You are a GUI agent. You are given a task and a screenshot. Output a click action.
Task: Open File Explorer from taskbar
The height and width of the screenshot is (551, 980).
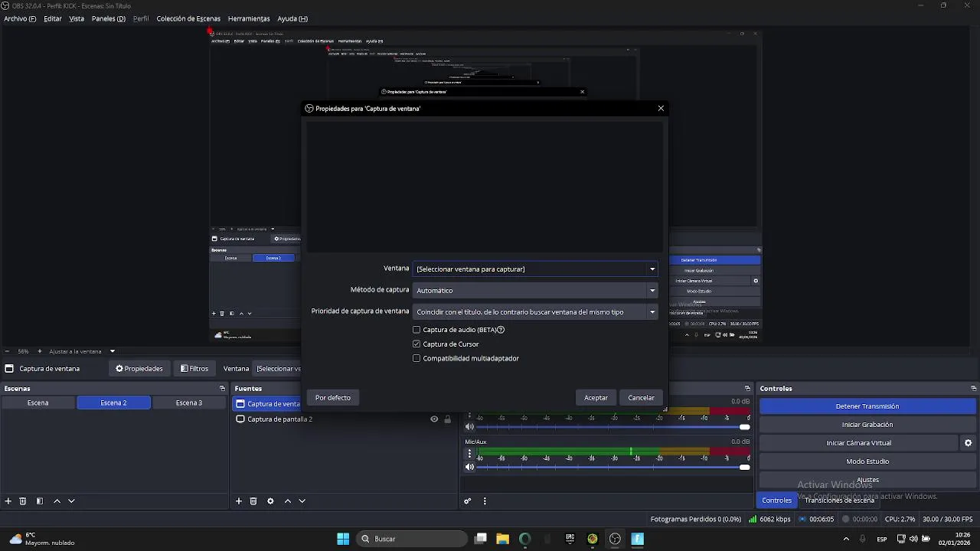coord(502,539)
